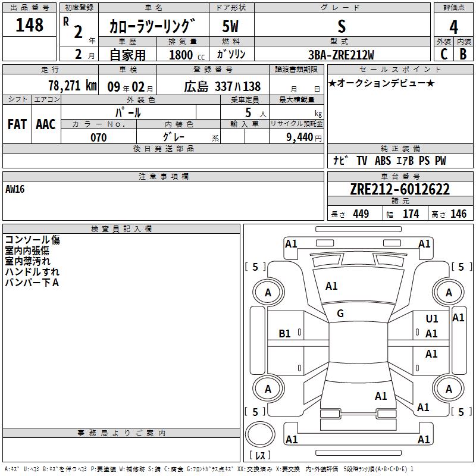Click the AW16 note text
The height and width of the screenshot is (476, 476).
point(15,189)
